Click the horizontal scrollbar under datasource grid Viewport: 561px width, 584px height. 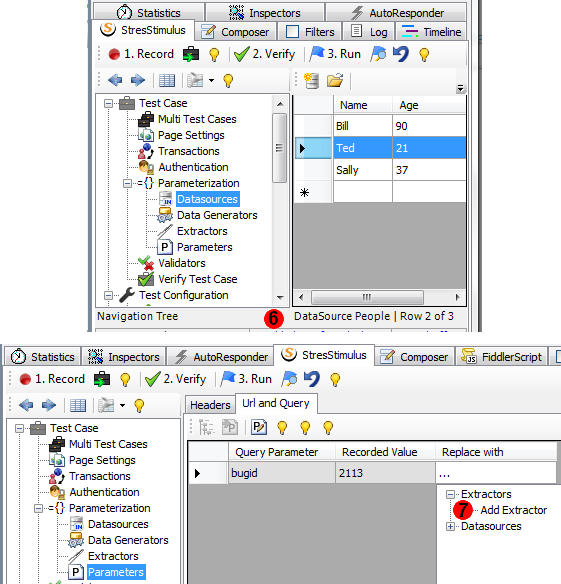pyautogui.click(x=379, y=297)
